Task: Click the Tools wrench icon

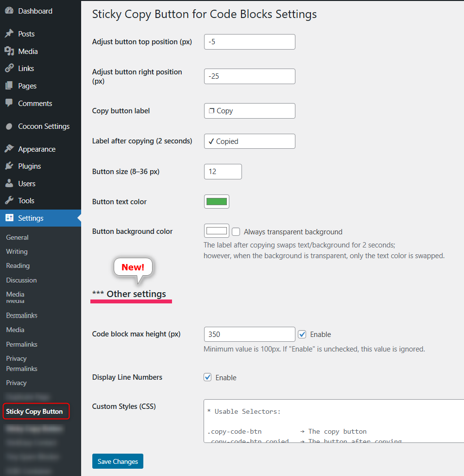Action: point(9,200)
